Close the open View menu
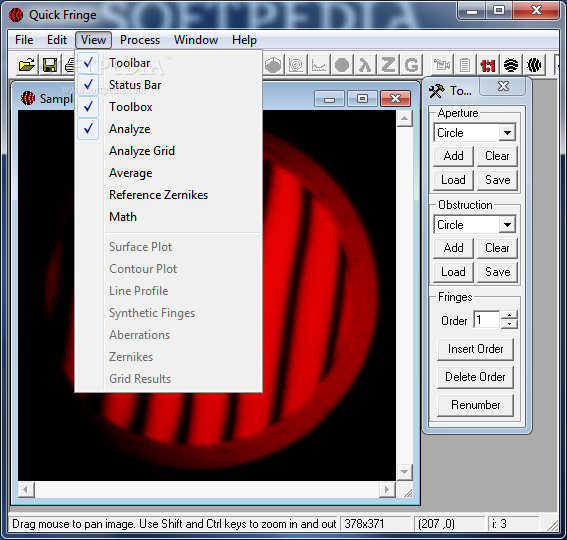Screen dimensions: 567x540 (93, 40)
